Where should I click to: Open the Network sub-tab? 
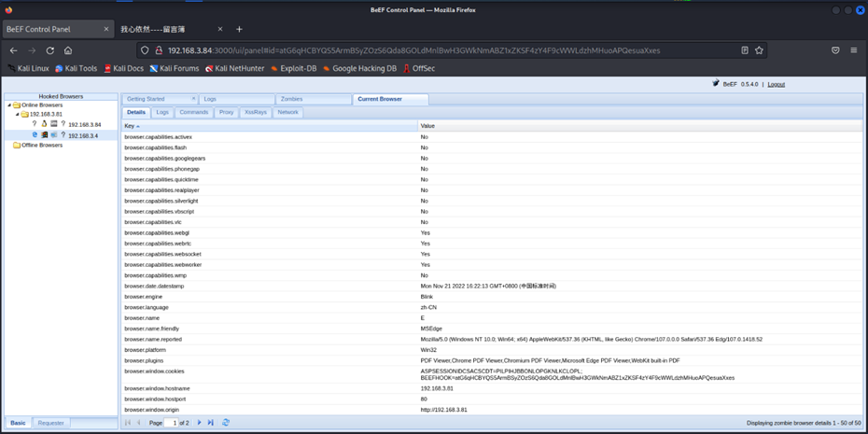click(x=287, y=112)
